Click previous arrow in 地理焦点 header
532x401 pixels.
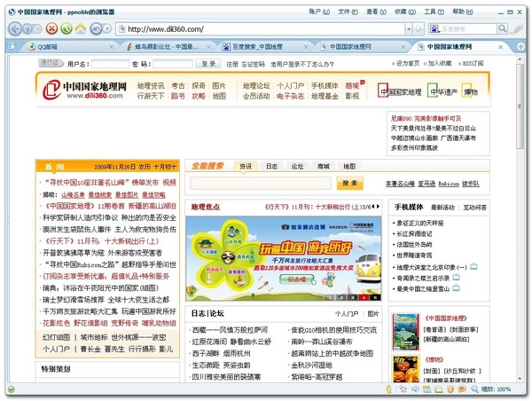point(373,207)
